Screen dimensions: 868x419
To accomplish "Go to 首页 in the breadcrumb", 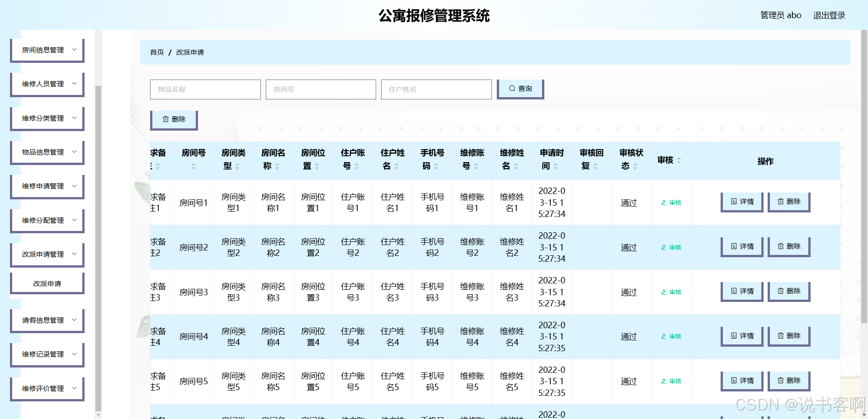I will tap(157, 52).
